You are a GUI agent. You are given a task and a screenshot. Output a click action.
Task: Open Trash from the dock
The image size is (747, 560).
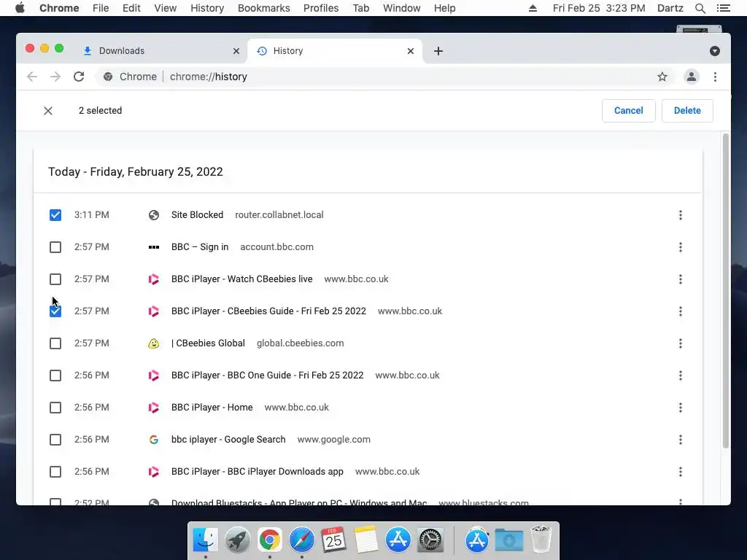coord(541,539)
